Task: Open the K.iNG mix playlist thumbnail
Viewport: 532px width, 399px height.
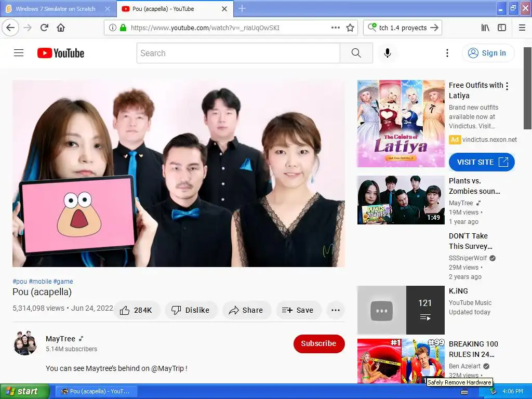Action: (x=401, y=310)
